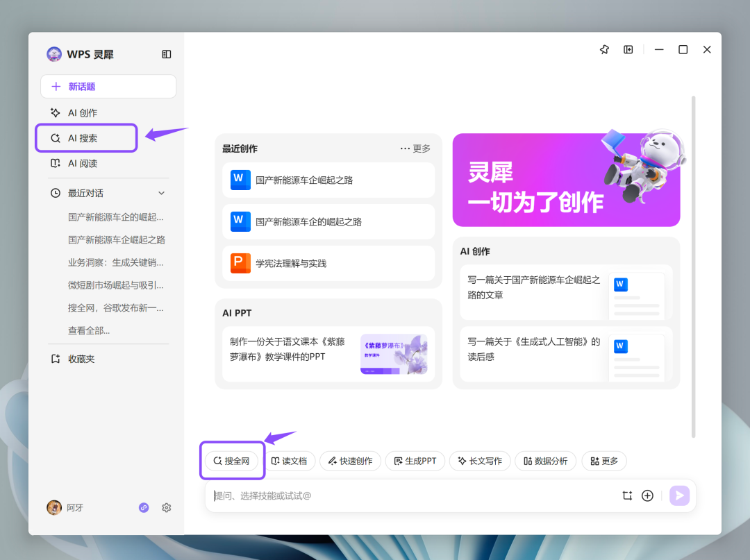Add attachment with the plus circle icon

tap(647, 495)
